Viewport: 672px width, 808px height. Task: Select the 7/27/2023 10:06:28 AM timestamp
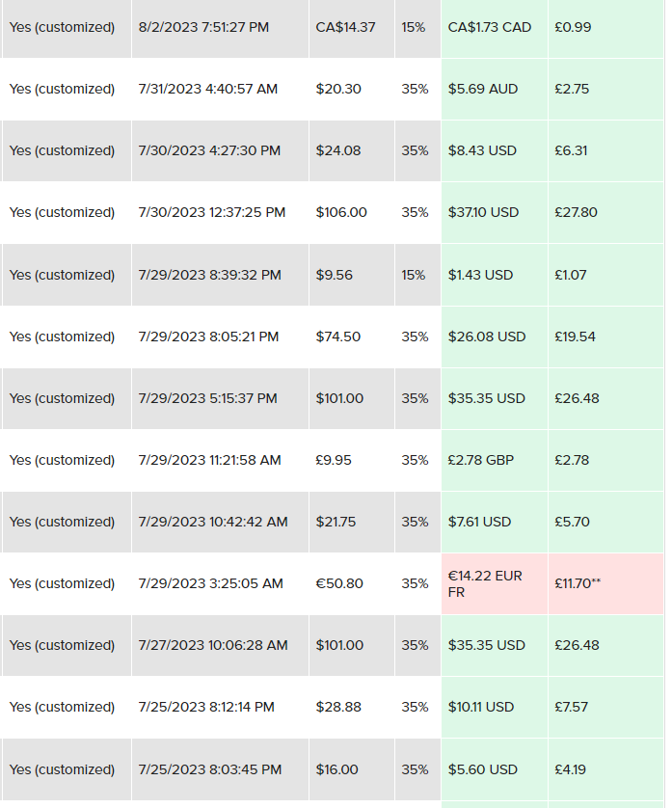213,645
